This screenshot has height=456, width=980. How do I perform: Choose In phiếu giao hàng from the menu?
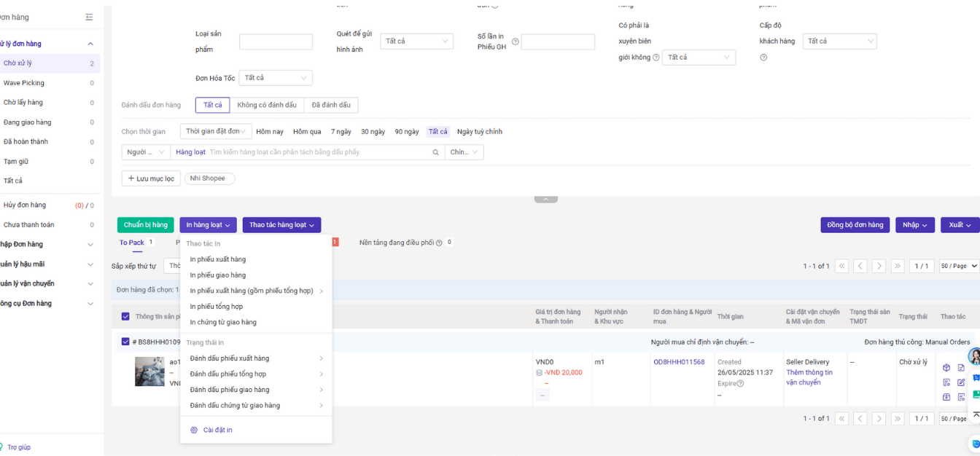point(218,275)
